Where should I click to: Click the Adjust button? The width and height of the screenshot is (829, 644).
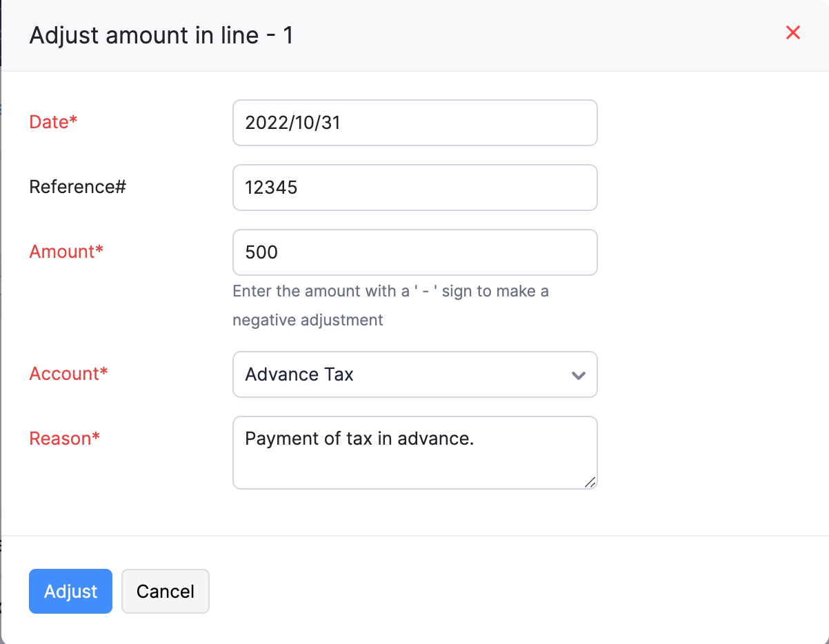70,591
